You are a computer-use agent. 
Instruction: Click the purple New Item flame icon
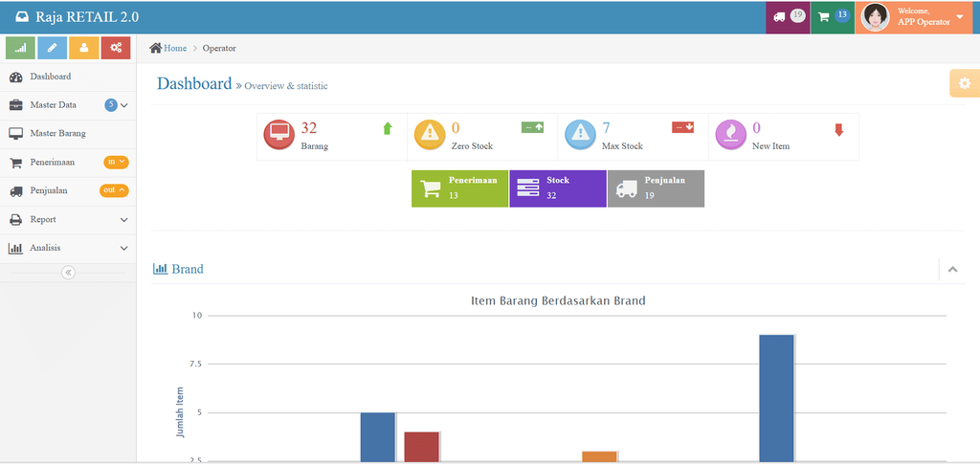click(730, 135)
